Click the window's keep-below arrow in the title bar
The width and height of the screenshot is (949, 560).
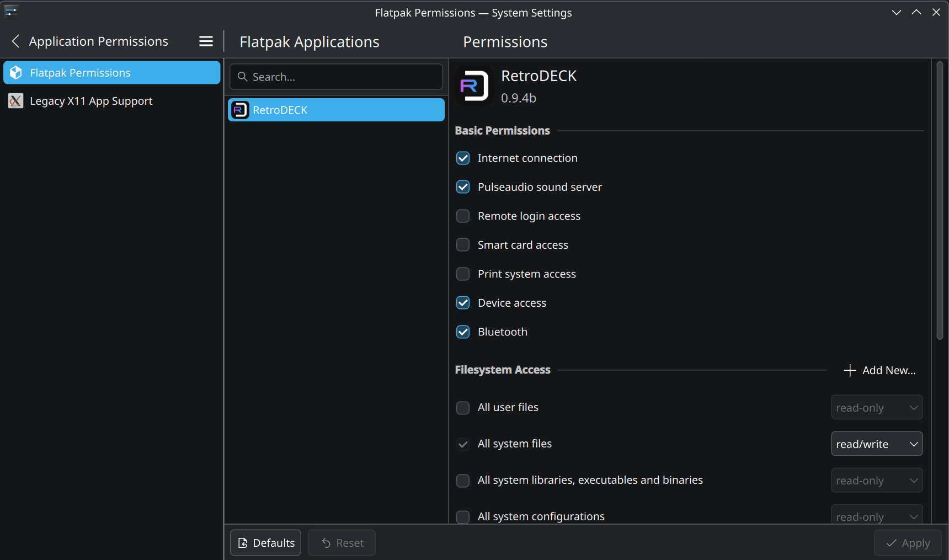click(897, 12)
